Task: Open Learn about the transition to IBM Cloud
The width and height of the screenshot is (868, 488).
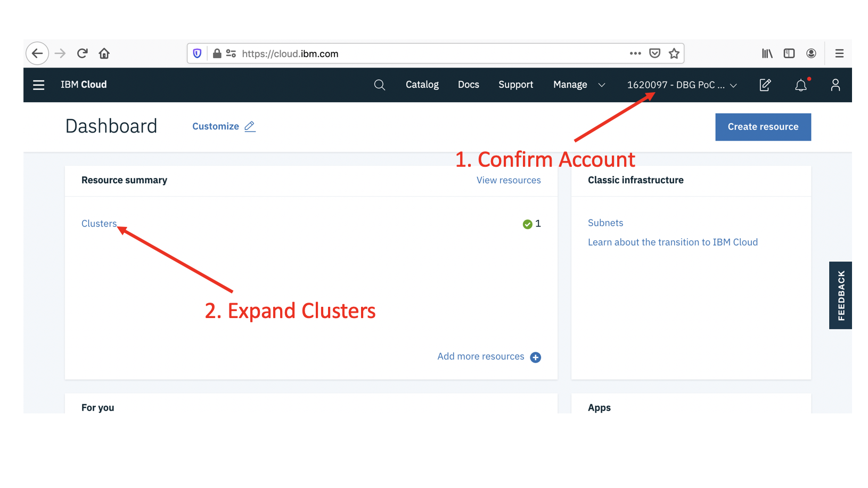Action: click(x=673, y=242)
